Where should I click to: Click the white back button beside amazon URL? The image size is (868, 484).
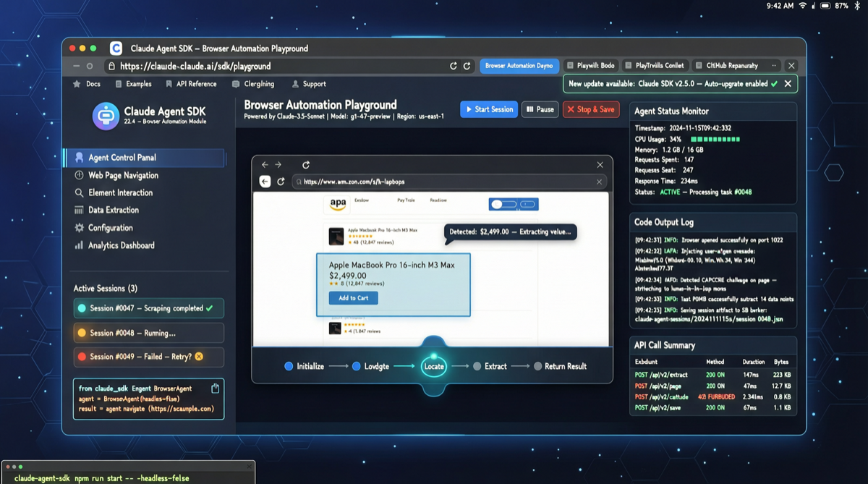265,182
